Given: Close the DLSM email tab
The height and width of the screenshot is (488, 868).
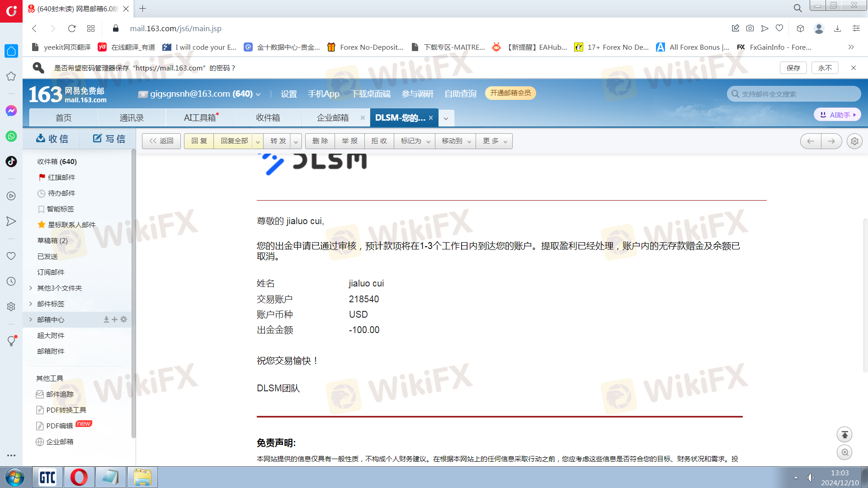Looking at the screenshot, I should click(431, 117).
